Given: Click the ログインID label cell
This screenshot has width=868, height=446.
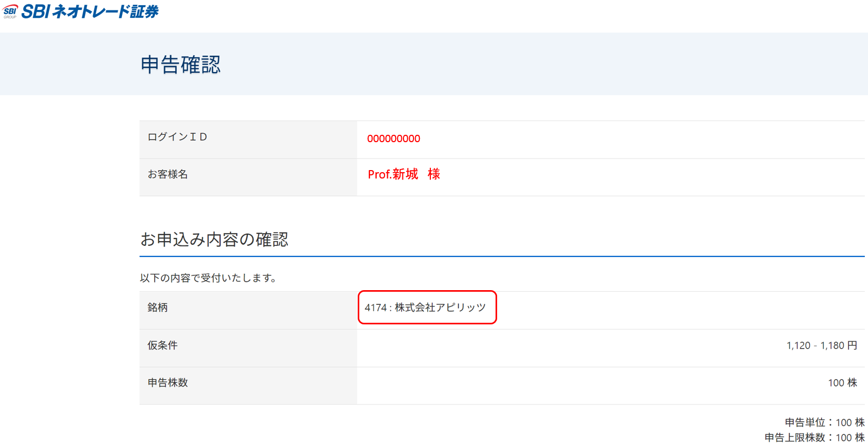Looking at the screenshot, I should coord(248,140).
